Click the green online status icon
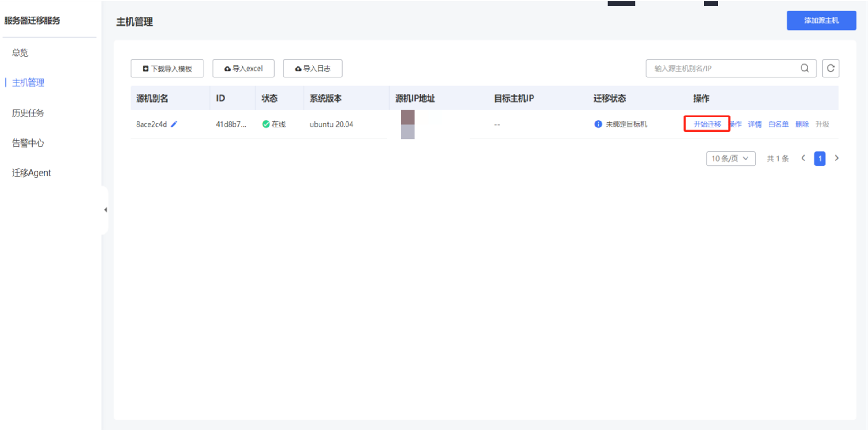The image size is (868, 430). [x=266, y=124]
